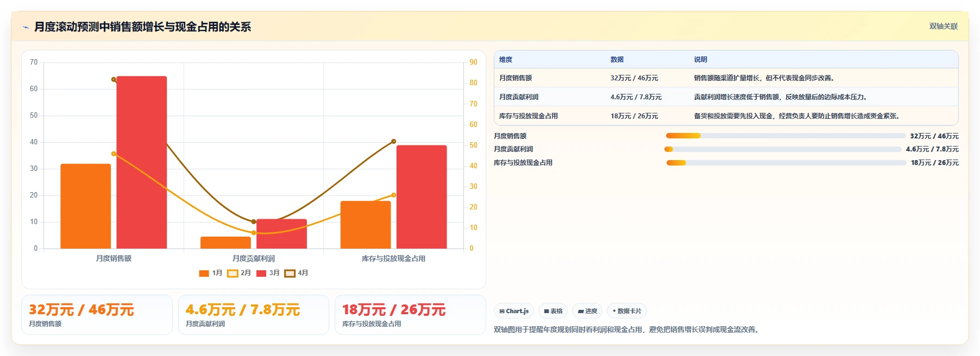Click the Chart.js tag chip
Viewport: 980px width, 356px height.
coord(514,311)
